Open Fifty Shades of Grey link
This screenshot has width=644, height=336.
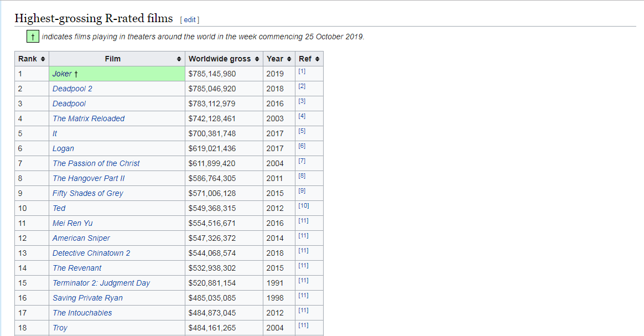point(88,193)
